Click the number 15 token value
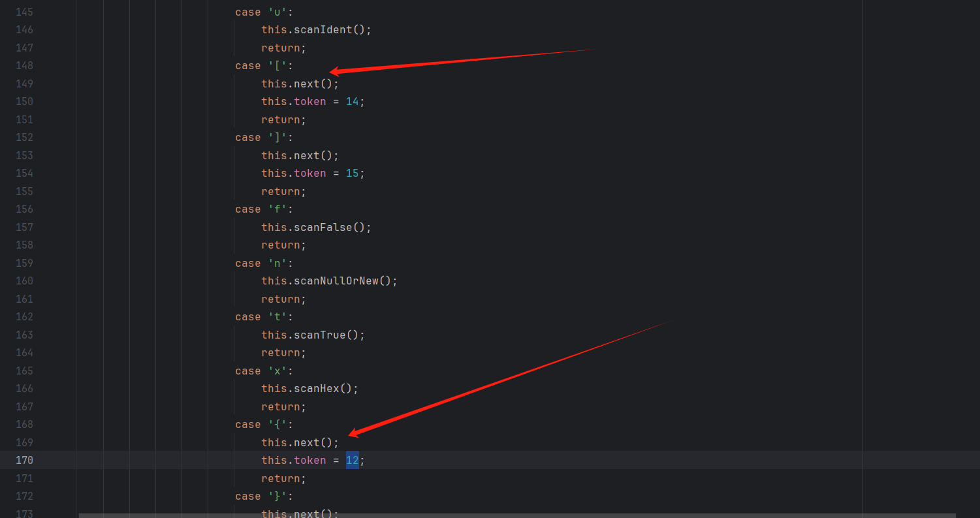Viewport: 980px width, 518px height. (x=353, y=173)
